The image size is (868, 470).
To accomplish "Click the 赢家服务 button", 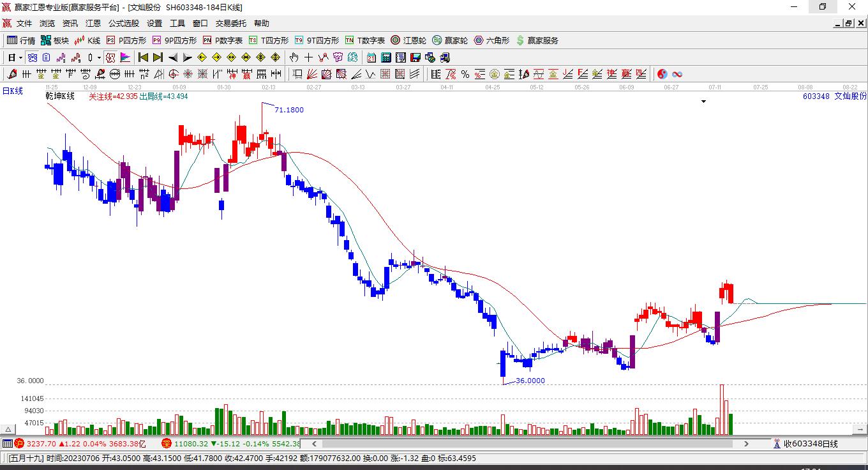I will pos(537,40).
